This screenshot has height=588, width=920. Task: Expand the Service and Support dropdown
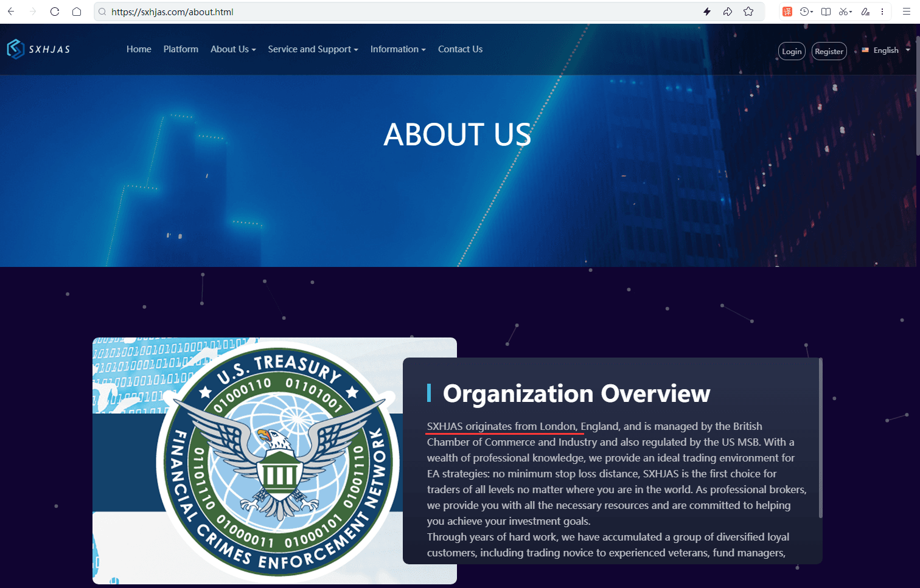[313, 49]
